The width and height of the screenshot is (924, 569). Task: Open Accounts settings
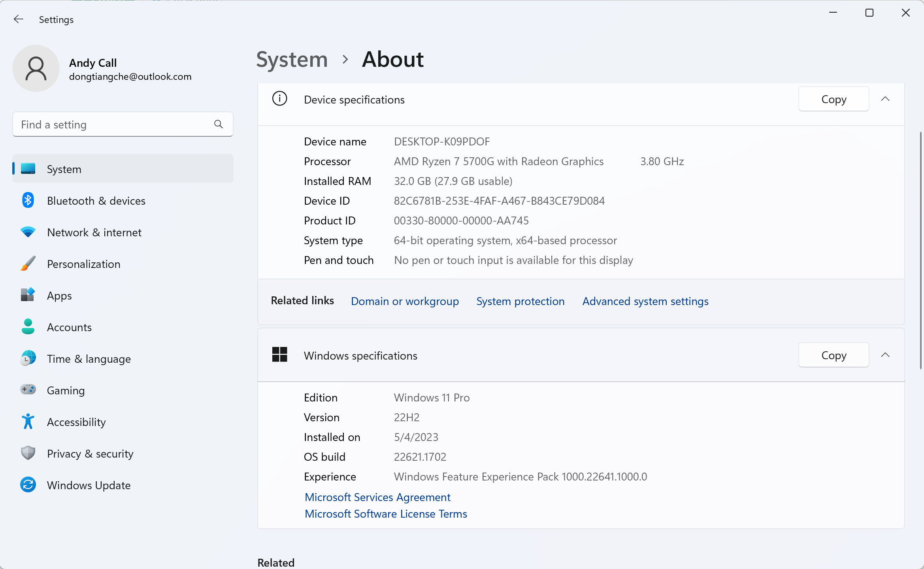[69, 327]
